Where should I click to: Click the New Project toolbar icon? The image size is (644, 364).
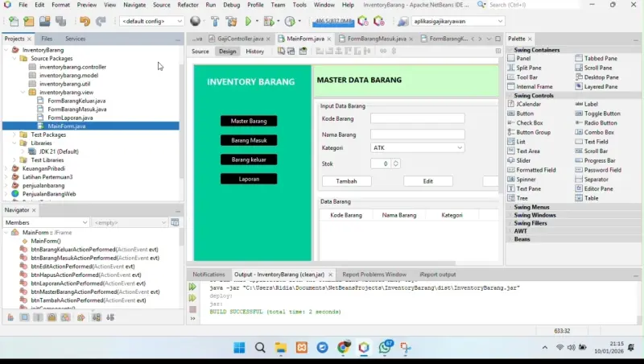click(x=29, y=22)
